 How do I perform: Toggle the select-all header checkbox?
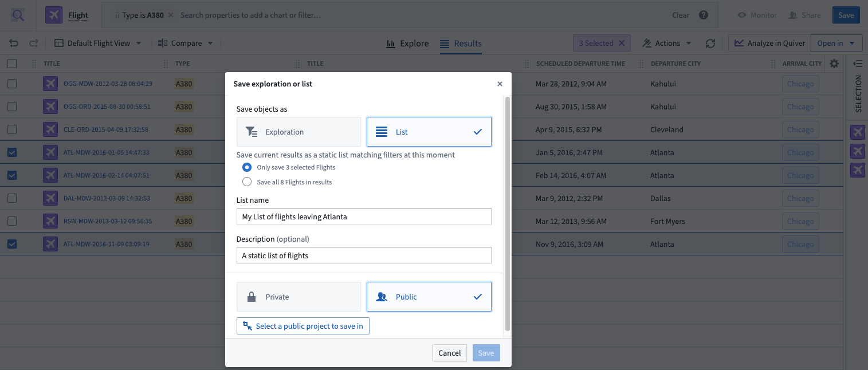[x=12, y=64]
